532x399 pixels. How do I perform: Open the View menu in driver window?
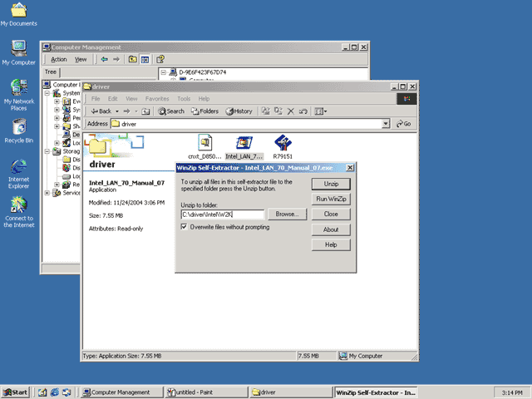tap(131, 99)
